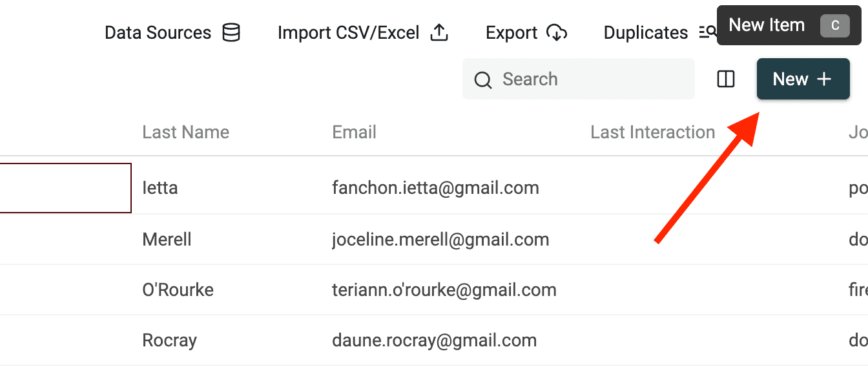Click the Data Sources database icon
The height and width of the screenshot is (380, 868).
(231, 33)
